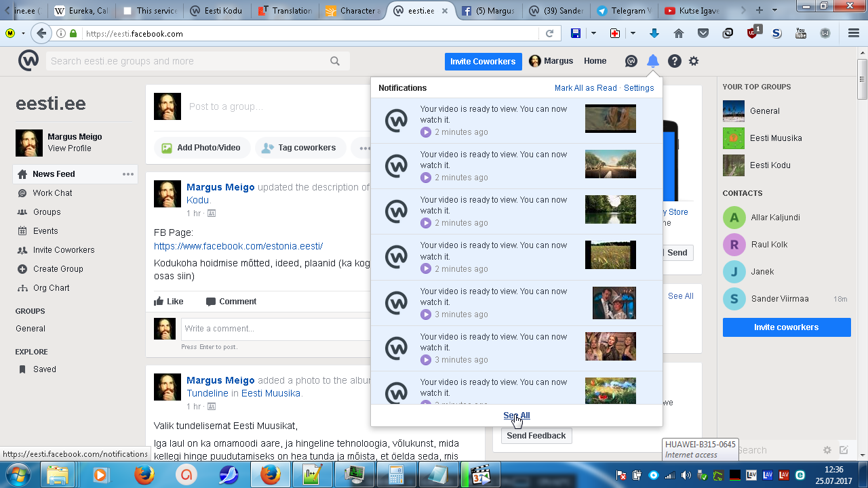Click the uBlock shield icon with badge
The height and width of the screenshot is (488, 868).
[753, 33]
